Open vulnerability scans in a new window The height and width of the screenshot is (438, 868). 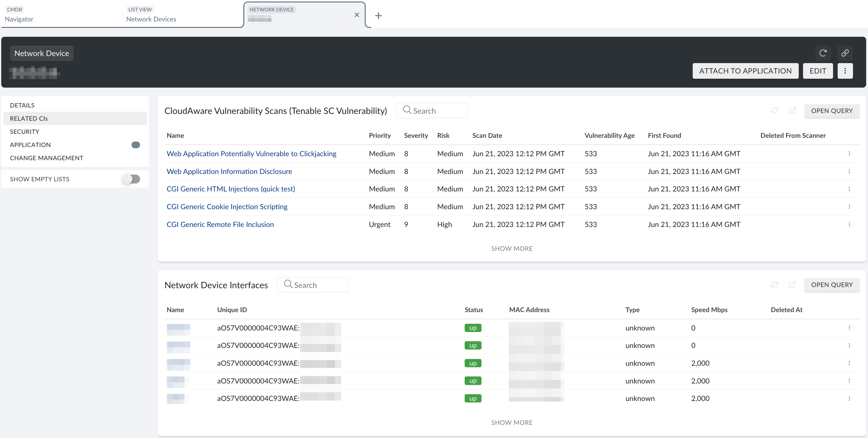point(792,110)
